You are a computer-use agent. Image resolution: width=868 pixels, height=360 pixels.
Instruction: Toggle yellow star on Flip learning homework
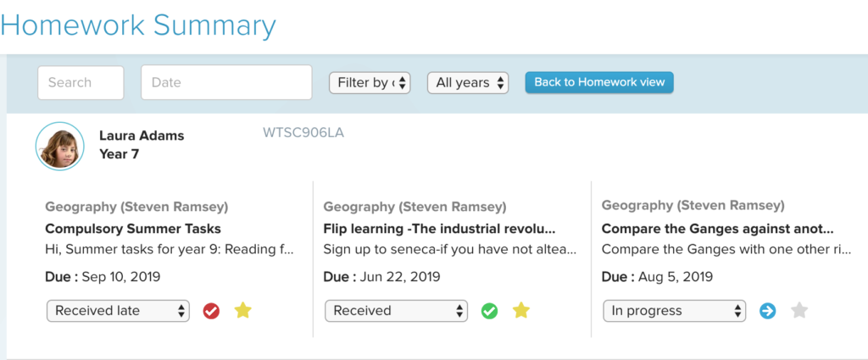pyautogui.click(x=521, y=310)
